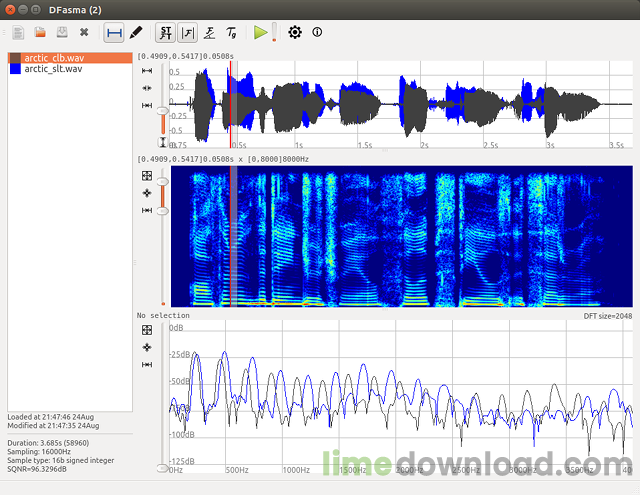This screenshot has width=640, height=495.
Task: Open the settings gear icon
Action: tap(295, 33)
